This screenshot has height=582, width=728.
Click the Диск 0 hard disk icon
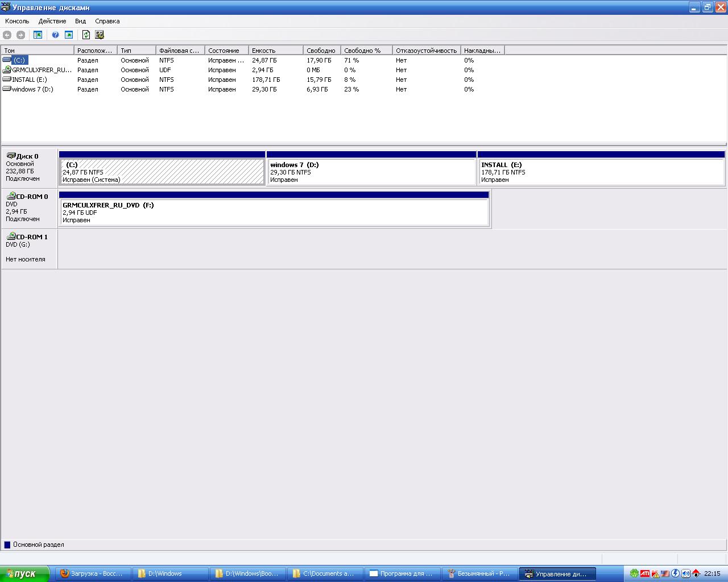(11, 156)
